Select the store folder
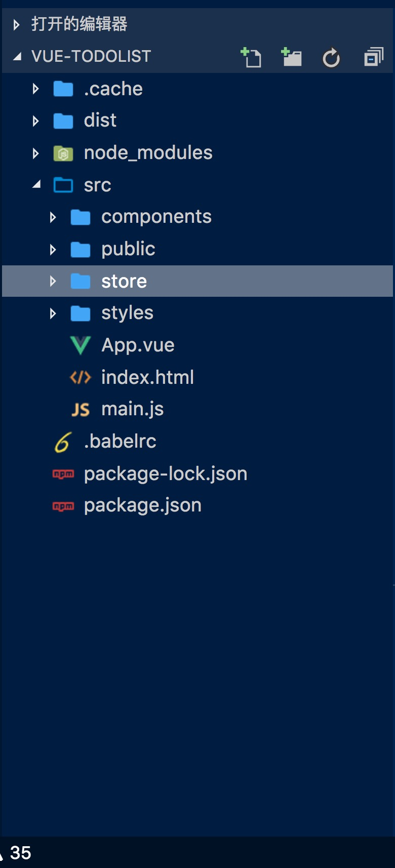The width and height of the screenshot is (395, 868). pyautogui.click(x=124, y=282)
